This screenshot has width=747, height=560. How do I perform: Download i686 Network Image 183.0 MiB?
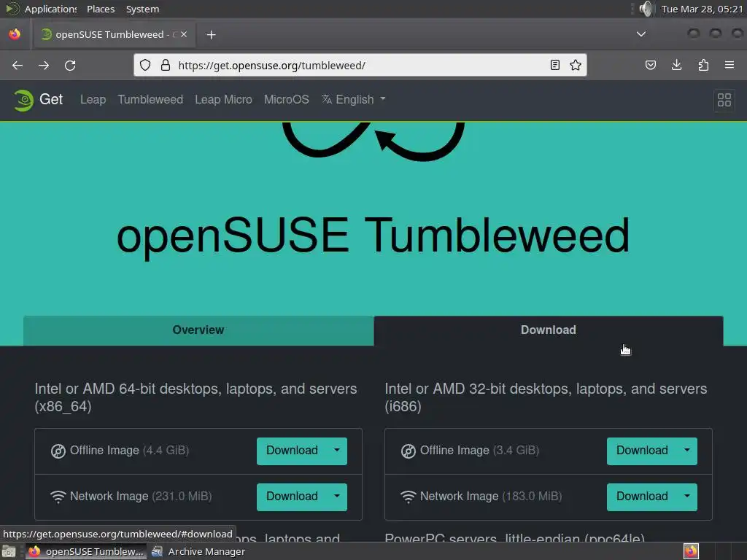click(x=642, y=497)
